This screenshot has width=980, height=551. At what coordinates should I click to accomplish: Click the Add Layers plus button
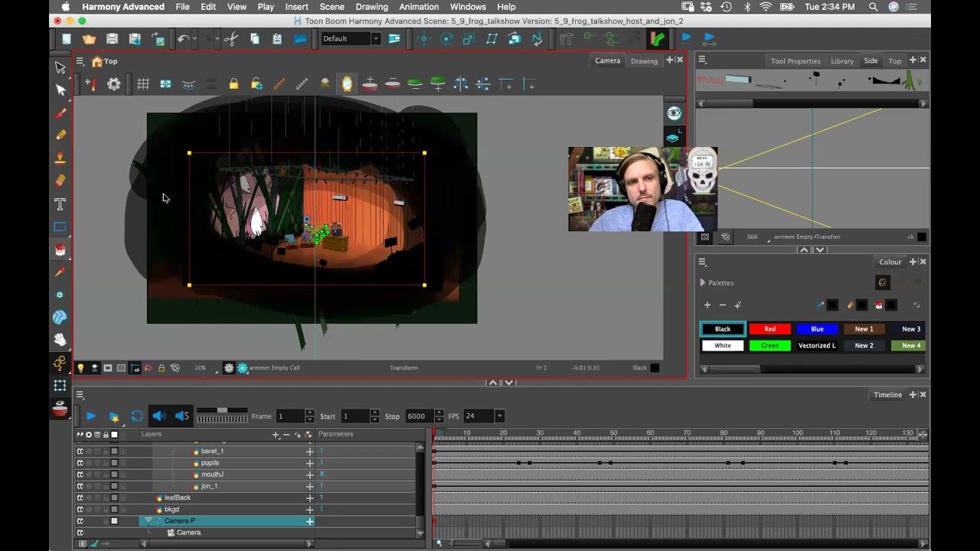point(276,435)
